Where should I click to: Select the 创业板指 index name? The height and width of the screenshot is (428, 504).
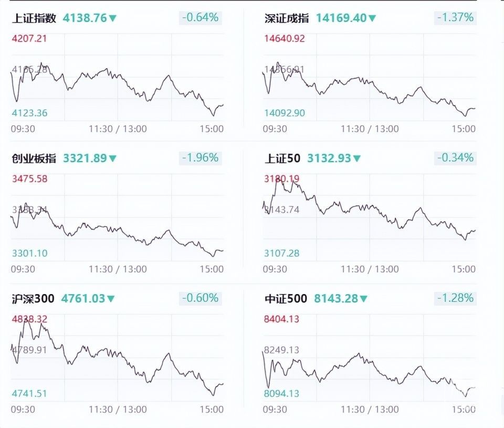coord(34,159)
